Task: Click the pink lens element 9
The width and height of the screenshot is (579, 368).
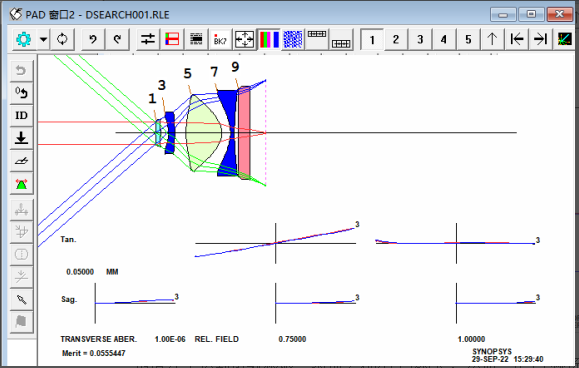Action: pos(244,133)
